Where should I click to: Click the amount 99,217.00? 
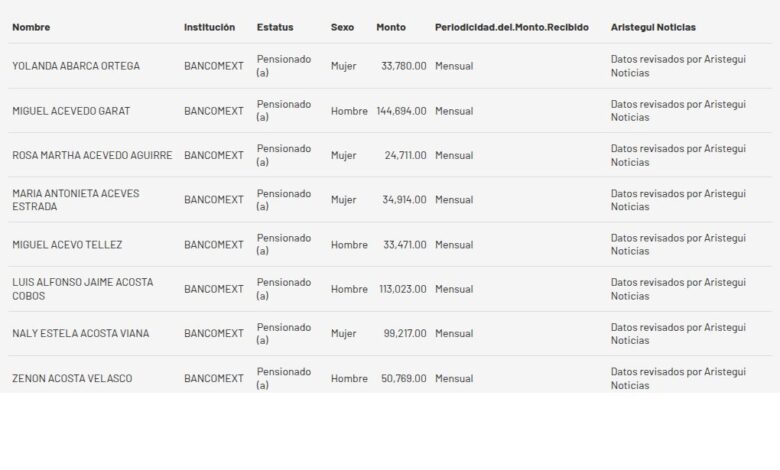[405, 333]
